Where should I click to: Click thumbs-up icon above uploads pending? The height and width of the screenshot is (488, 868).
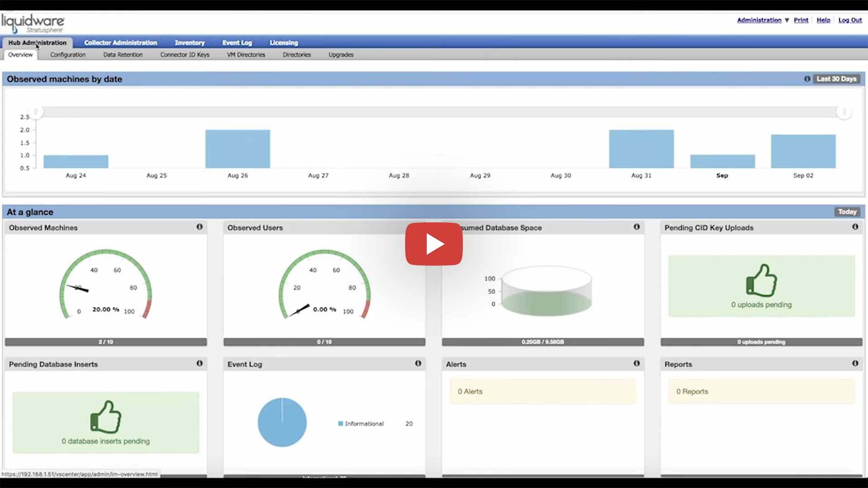point(761,280)
